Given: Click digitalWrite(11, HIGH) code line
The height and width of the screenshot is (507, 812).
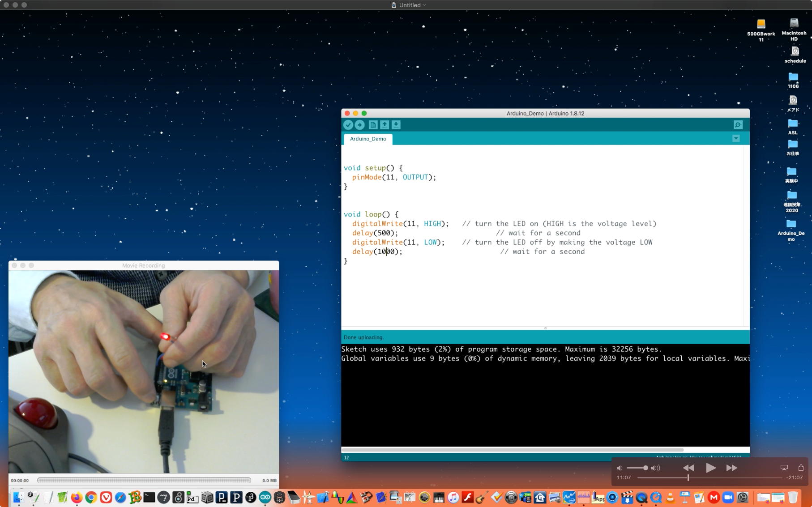Looking at the screenshot, I should tap(400, 224).
